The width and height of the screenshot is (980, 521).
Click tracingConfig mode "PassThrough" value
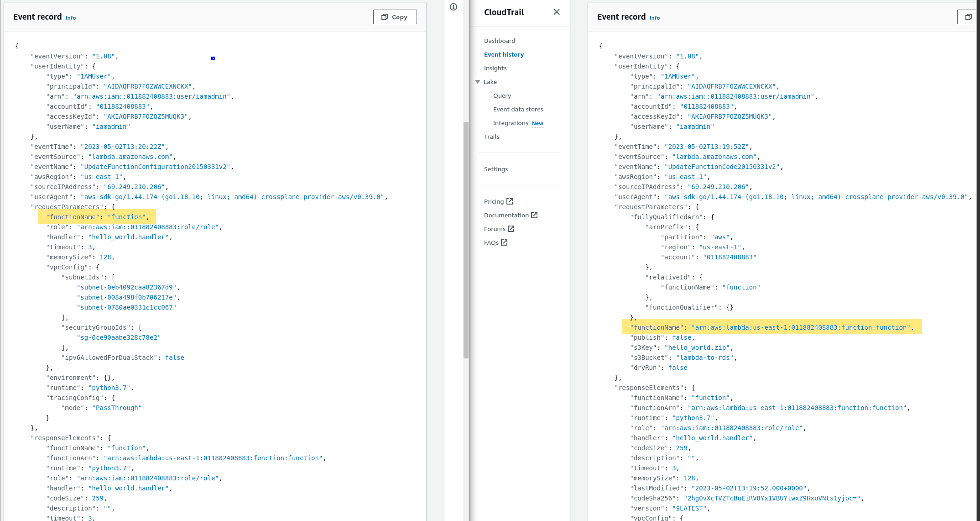pos(117,408)
